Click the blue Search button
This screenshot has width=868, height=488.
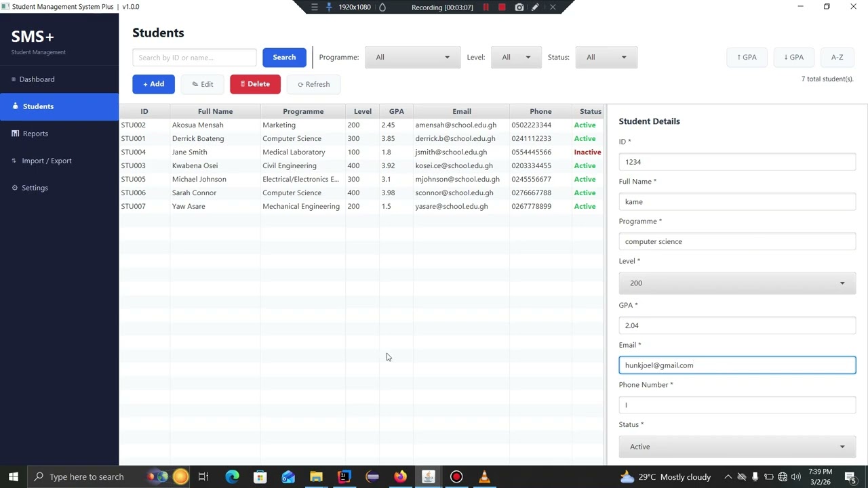pos(284,58)
